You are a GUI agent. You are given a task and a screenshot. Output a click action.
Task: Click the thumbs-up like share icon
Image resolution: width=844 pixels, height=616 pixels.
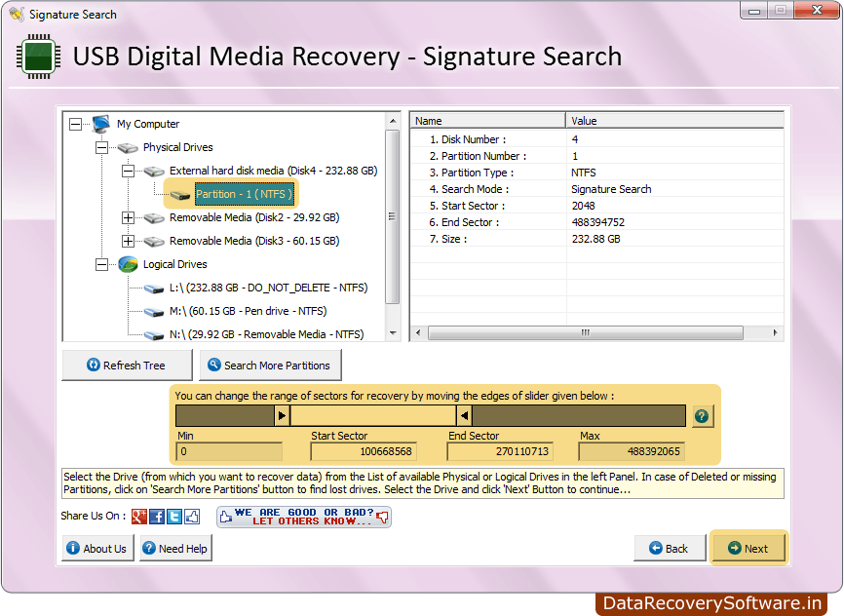[192, 517]
